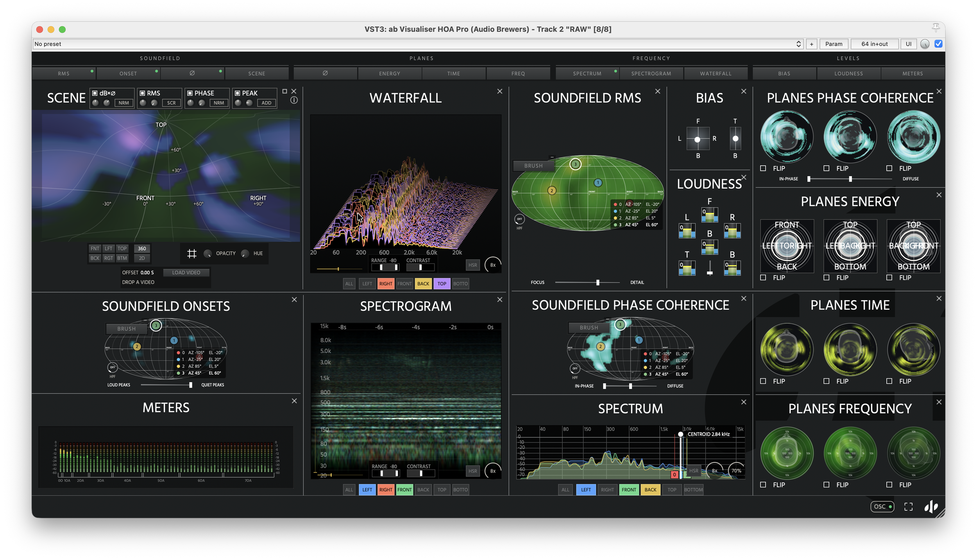977x560 pixels.
Task: Click the 8x zoom dial in Spectrogram
Action: [492, 471]
